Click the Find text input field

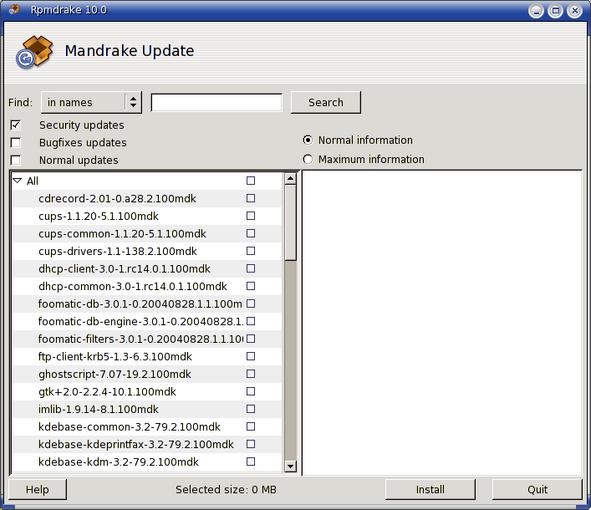tap(217, 102)
